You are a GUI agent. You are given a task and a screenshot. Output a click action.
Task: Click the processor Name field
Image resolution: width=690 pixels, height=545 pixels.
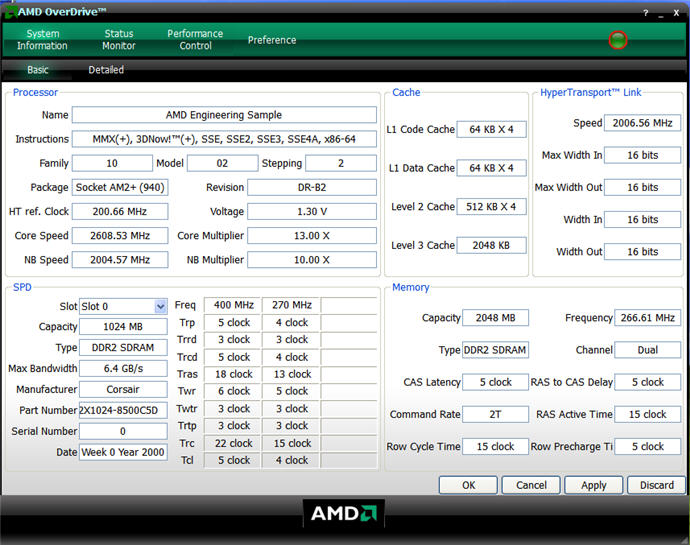click(x=224, y=115)
